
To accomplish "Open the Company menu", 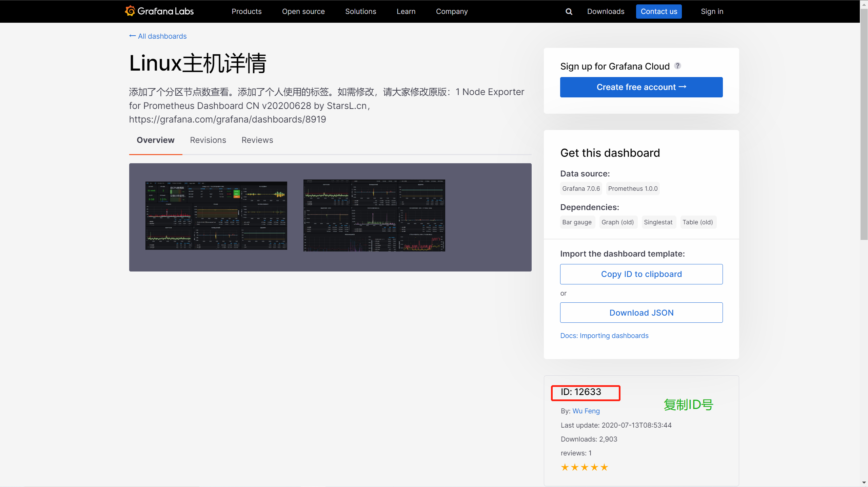I will [x=452, y=12].
